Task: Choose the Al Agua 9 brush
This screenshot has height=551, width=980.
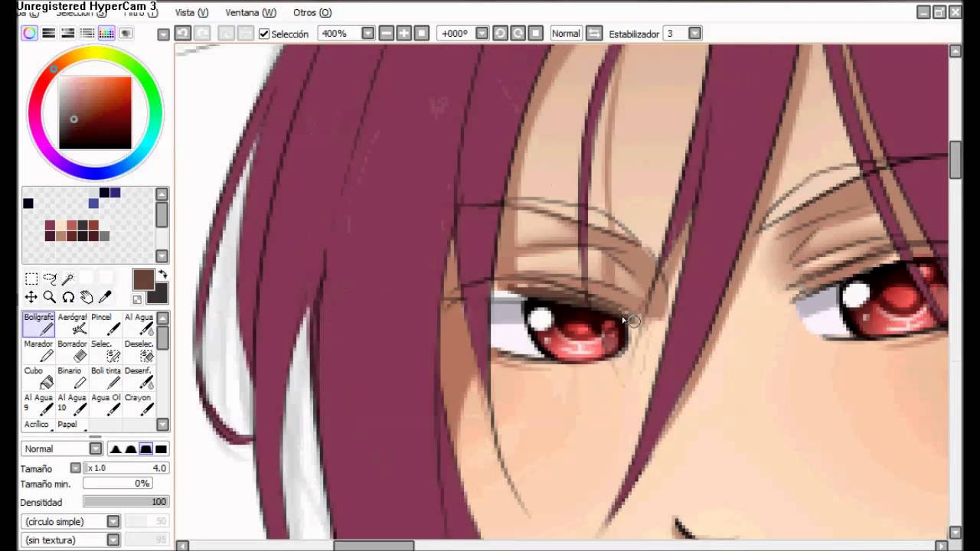Action: pyautogui.click(x=38, y=405)
